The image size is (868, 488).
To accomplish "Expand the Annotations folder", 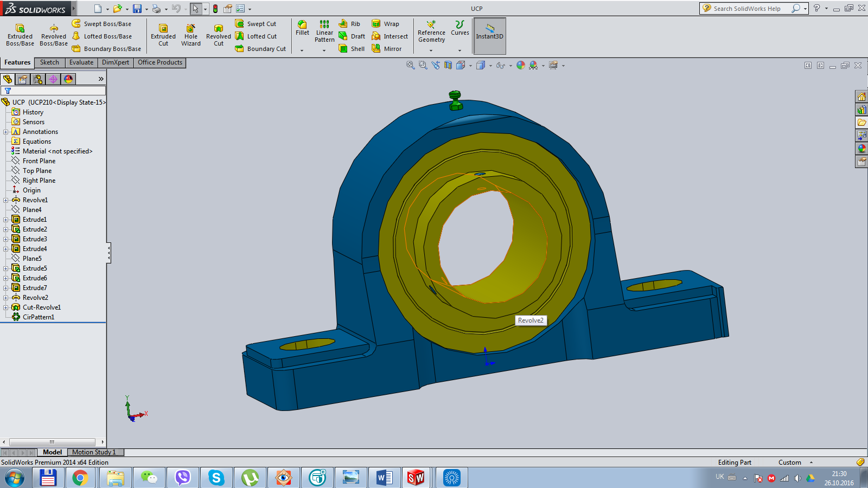I will pos(6,132).
